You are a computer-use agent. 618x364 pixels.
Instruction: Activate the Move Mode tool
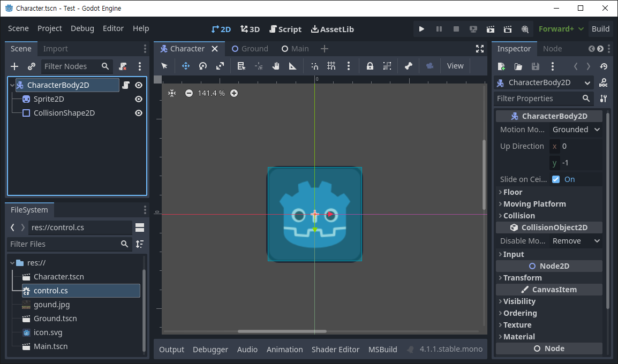186,66
